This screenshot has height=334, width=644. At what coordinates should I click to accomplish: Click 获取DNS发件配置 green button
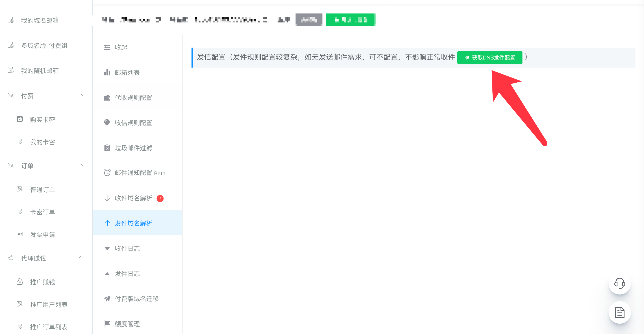(x=490, y=57)
